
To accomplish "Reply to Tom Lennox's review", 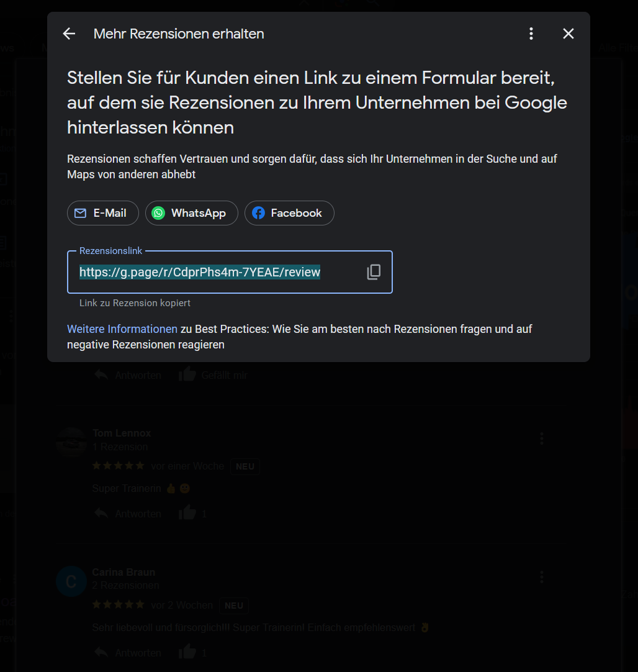I will pos(128,514).
